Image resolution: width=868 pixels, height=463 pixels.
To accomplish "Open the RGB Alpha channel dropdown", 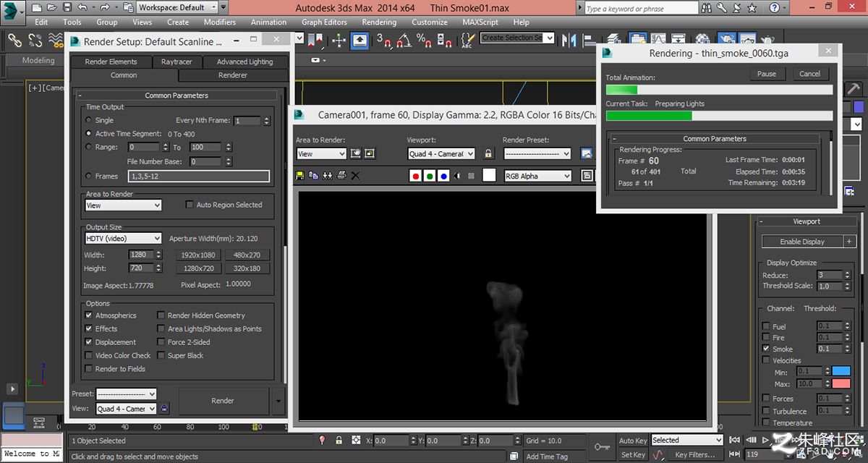I will (x=538, y=176).
